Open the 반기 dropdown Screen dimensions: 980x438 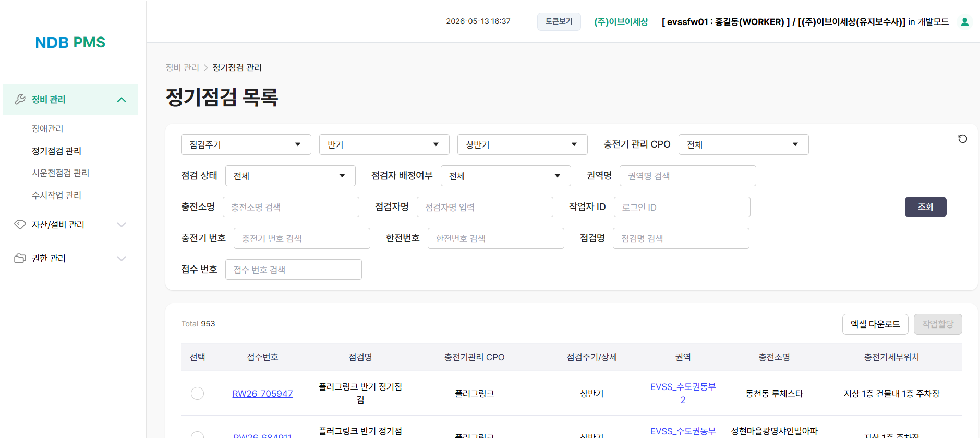(x=384, y=144)
